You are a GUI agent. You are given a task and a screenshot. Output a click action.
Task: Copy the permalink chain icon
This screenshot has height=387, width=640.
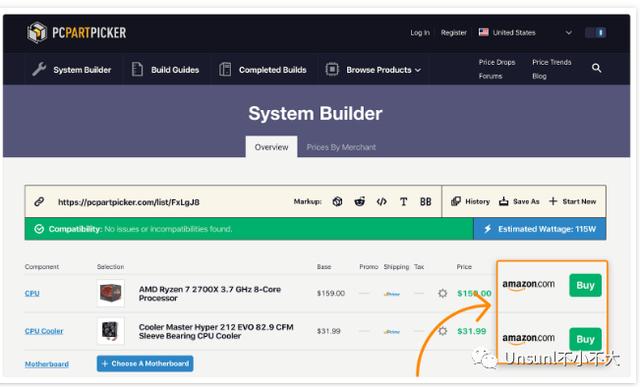pos(39,201)
